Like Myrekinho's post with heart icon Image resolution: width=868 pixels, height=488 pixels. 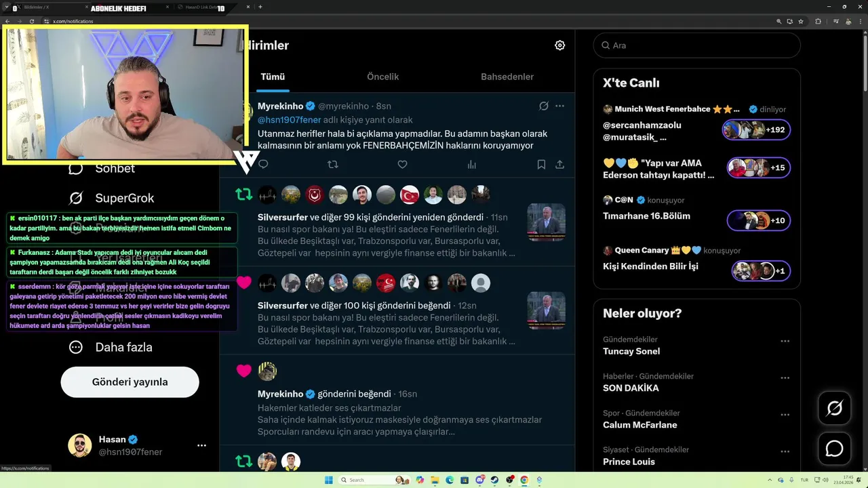pyautogui.click(x=402, y=164)
